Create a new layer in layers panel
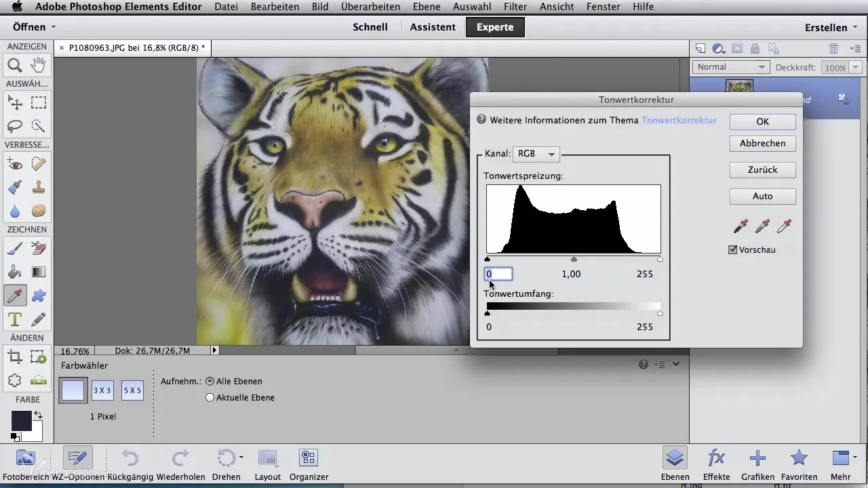 coord(701,48)
